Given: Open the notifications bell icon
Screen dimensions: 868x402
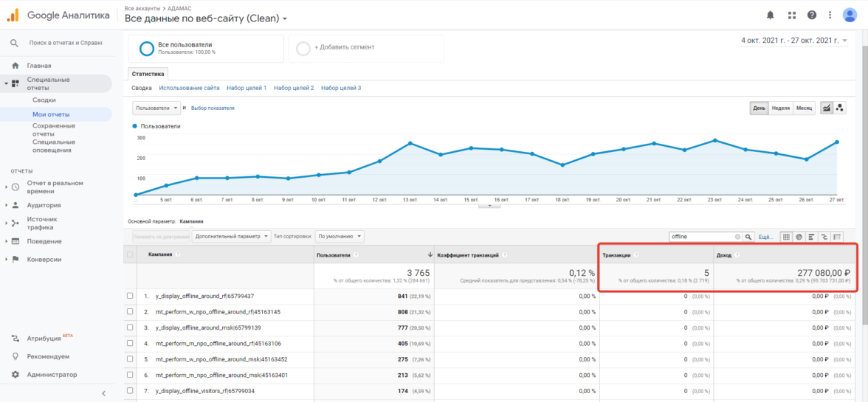Looking at the screenshot, I should coord(771,15).
